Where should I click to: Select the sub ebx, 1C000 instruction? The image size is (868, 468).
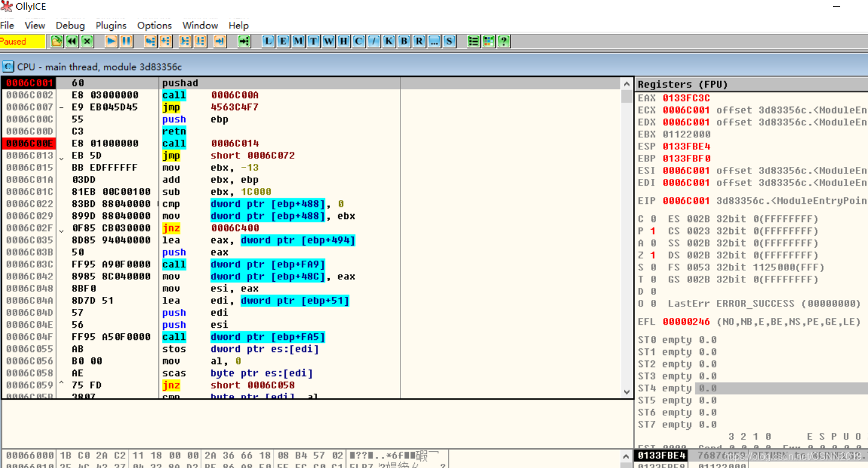pos(311,192)
